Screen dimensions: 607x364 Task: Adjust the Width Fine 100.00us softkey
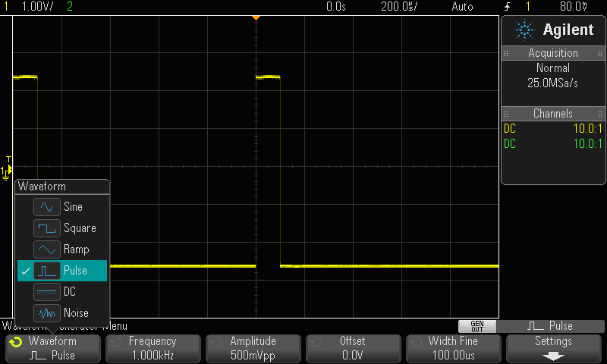(x=453, y=348)
